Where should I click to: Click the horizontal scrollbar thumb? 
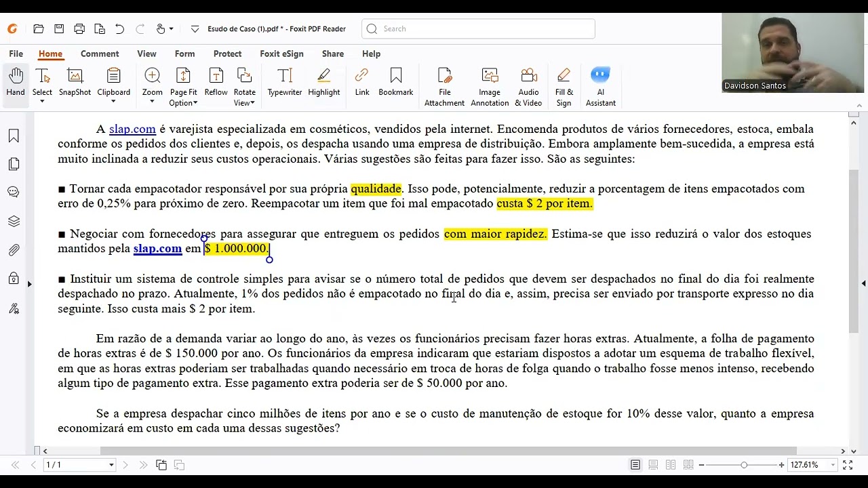[448, 451]
